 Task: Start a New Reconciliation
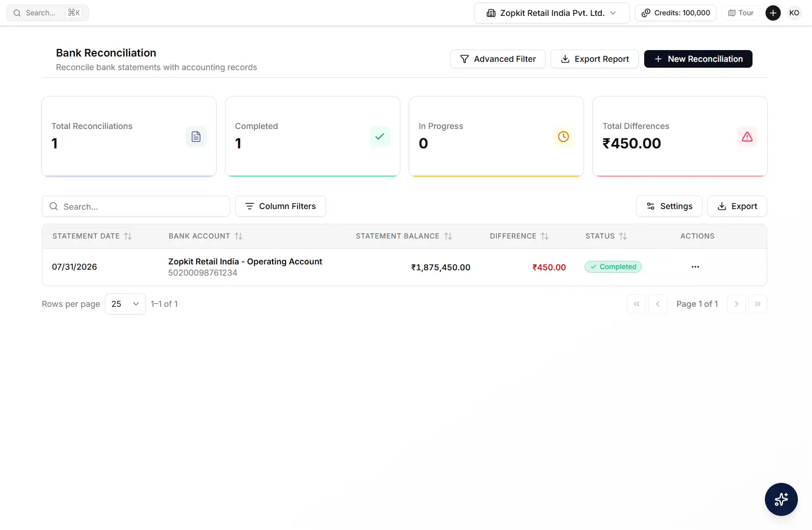(698, 59)
